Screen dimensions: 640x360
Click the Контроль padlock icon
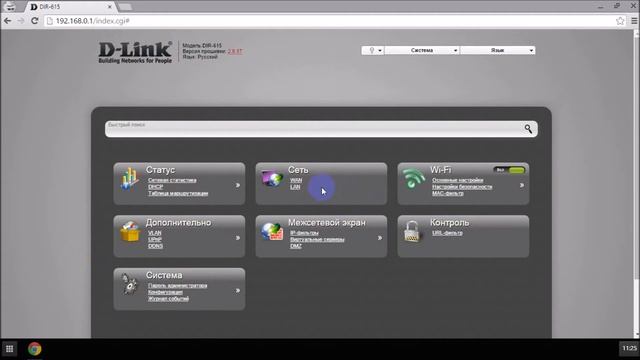pos(412,231)
